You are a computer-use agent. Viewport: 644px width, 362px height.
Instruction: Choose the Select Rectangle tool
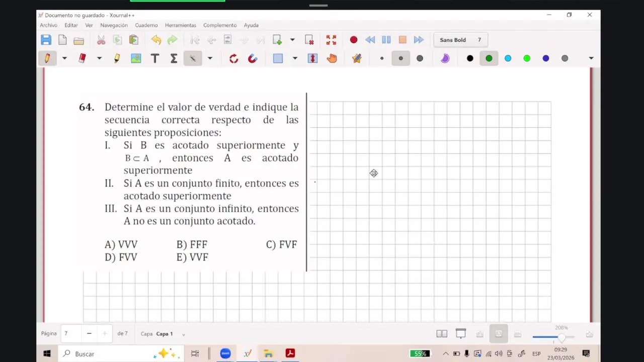[x=278, y=58]
